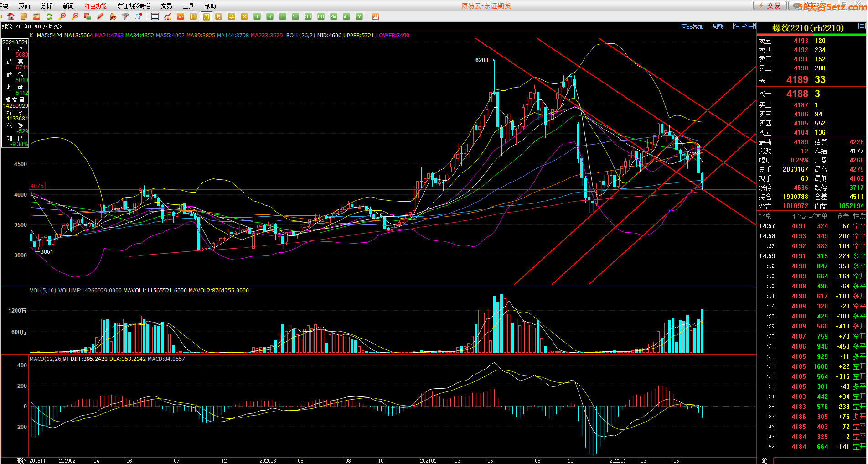The image size is (868, 464).
Task: Click the 交易 lightning button at top right
Action: 770,5
